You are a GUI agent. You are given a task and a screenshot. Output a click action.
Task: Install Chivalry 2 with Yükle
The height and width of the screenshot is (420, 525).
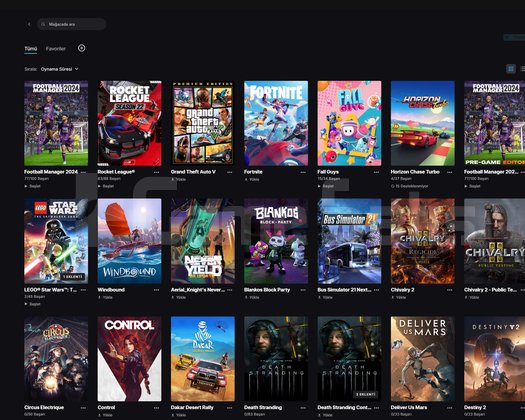tap(398, 297)
